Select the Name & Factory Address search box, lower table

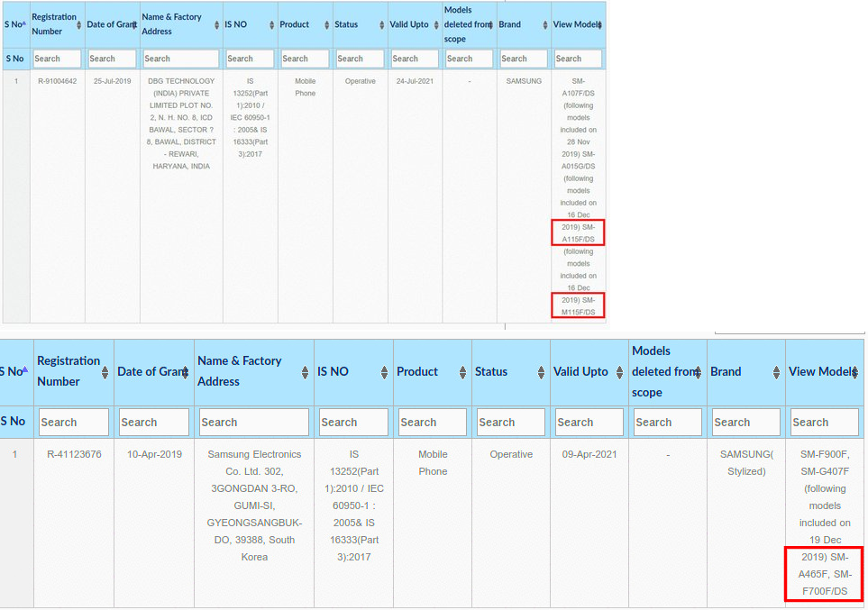coord(252,422)
